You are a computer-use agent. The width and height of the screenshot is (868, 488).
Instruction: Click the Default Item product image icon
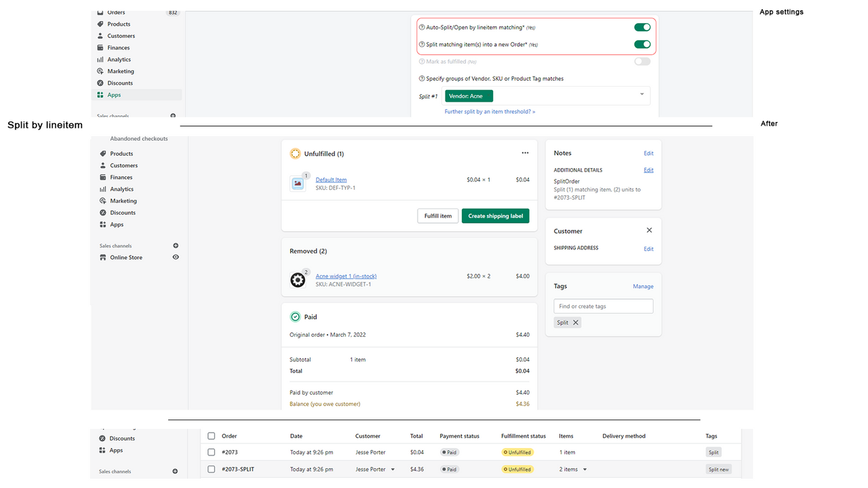tap(297, 183)
